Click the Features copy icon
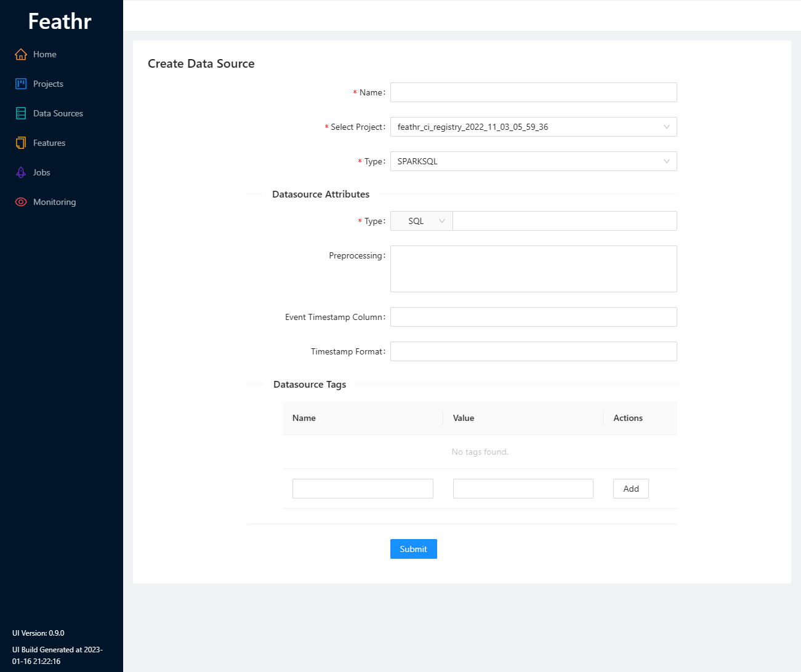Screen dimensions: 801x672 tap(21, 143)
